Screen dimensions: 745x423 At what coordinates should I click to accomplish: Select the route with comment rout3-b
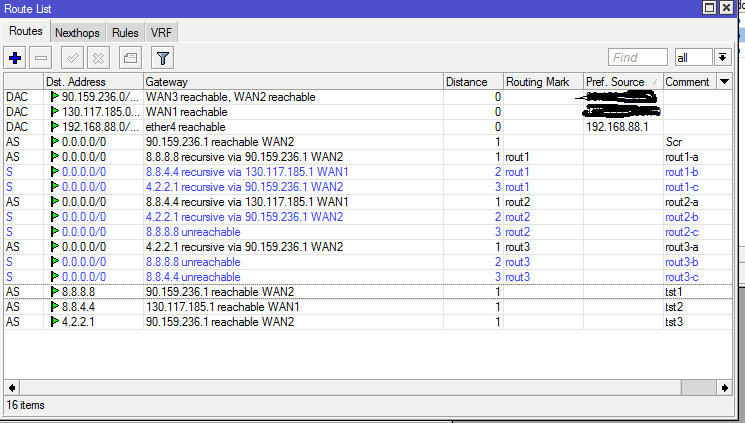368,262
